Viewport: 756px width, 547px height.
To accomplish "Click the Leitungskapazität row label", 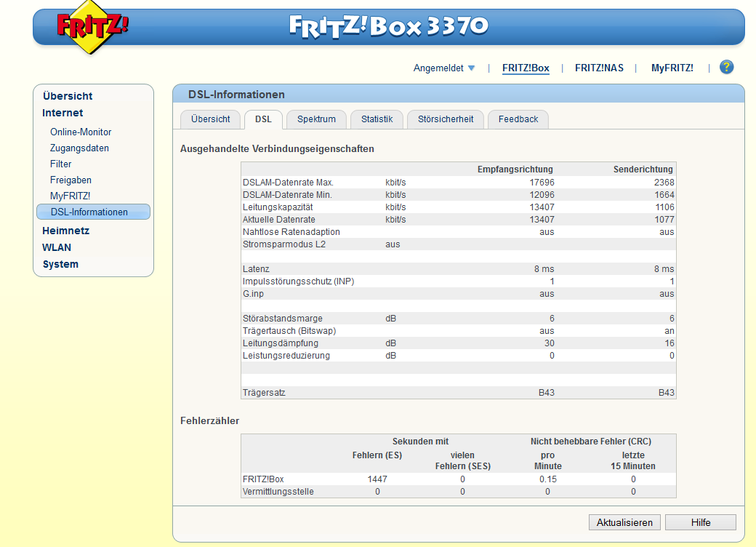I will click(278, 207).
